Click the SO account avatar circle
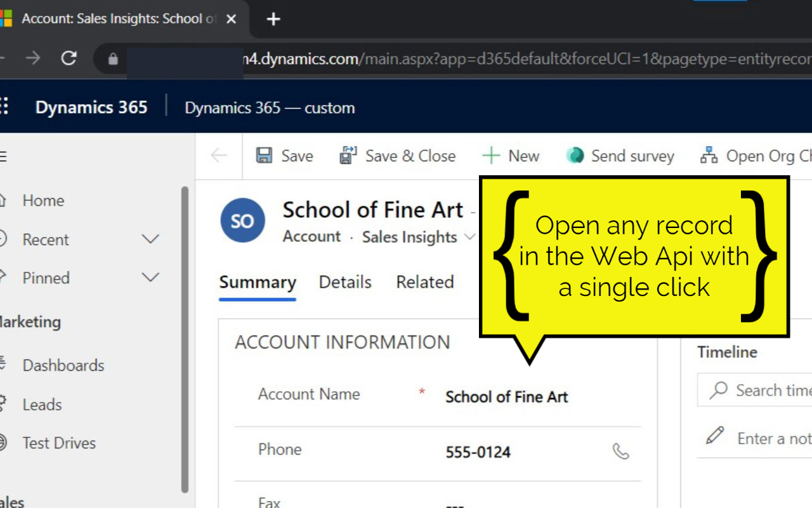812x508 pixels. [x=242, y=220]
